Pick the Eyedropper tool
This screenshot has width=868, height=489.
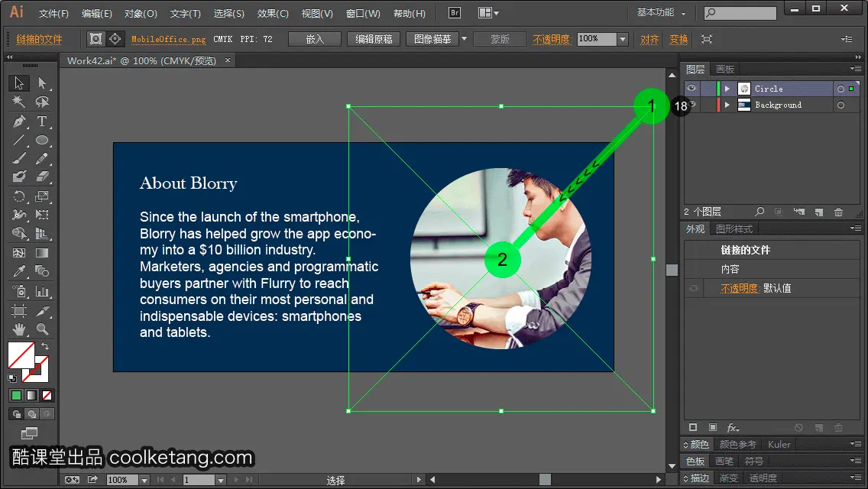pos(19,271)
